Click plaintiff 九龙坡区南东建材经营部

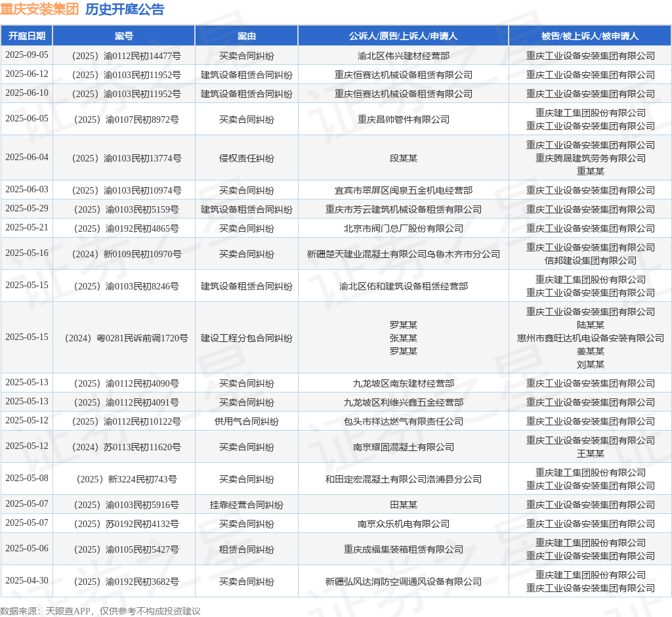(404, 384)
